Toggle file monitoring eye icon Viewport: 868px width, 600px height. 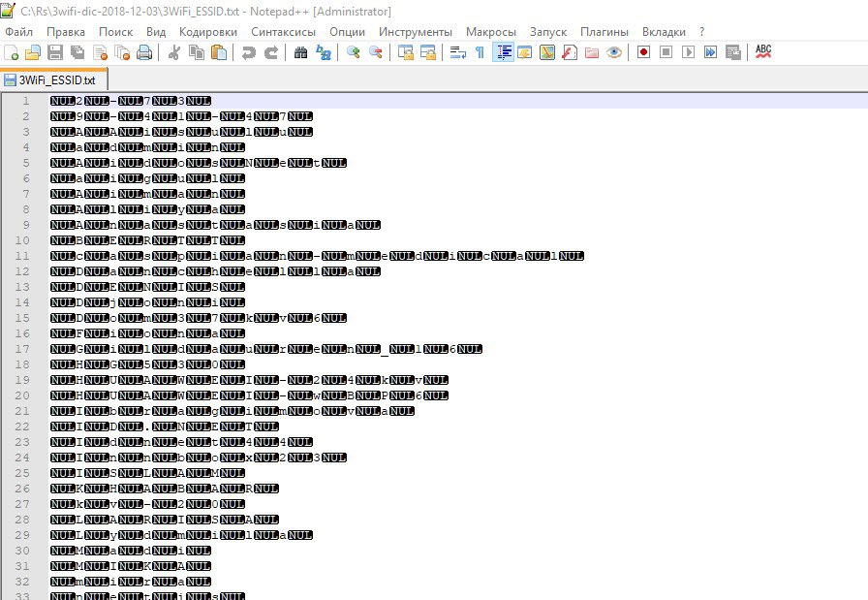[614, 52]
